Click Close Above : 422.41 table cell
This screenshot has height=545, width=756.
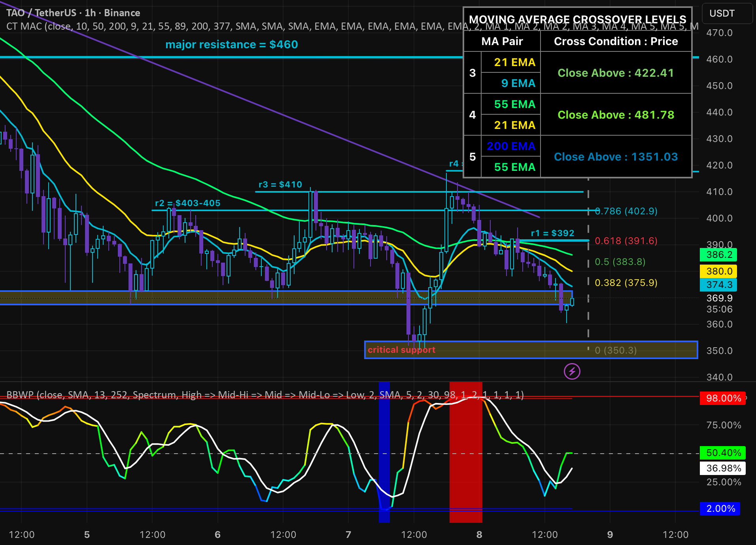(x=616, y=73)
